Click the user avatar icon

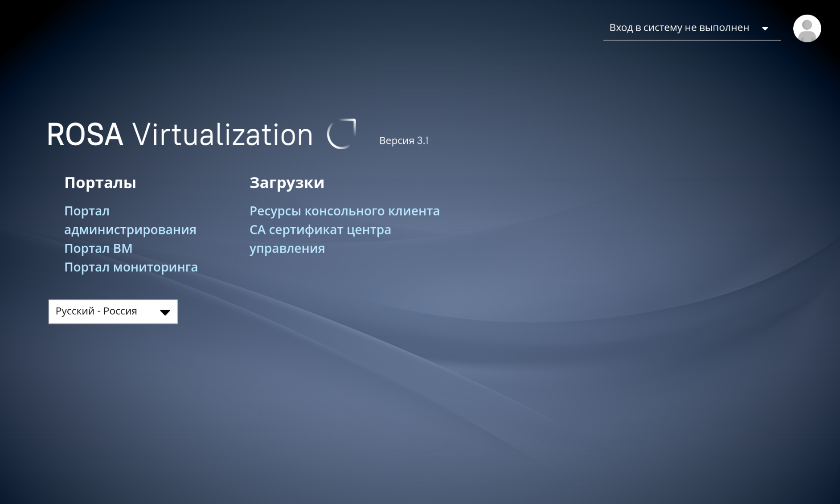coord(807,29)
